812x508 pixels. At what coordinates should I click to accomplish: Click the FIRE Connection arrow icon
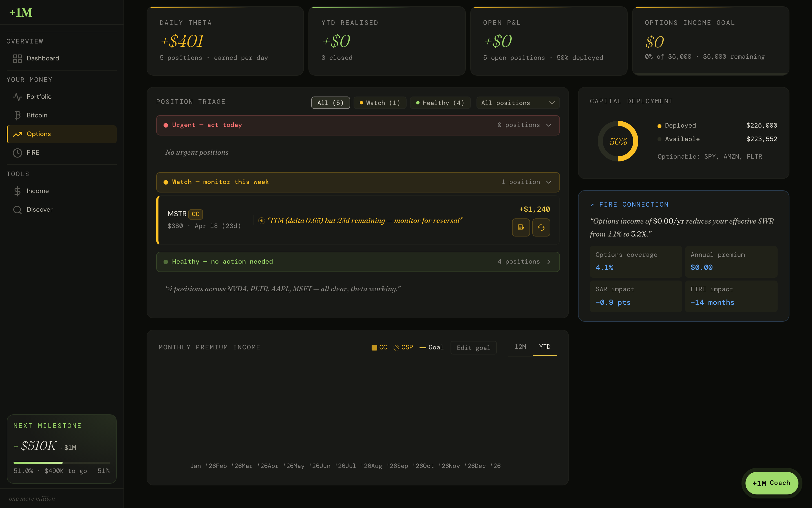[592, 205]
